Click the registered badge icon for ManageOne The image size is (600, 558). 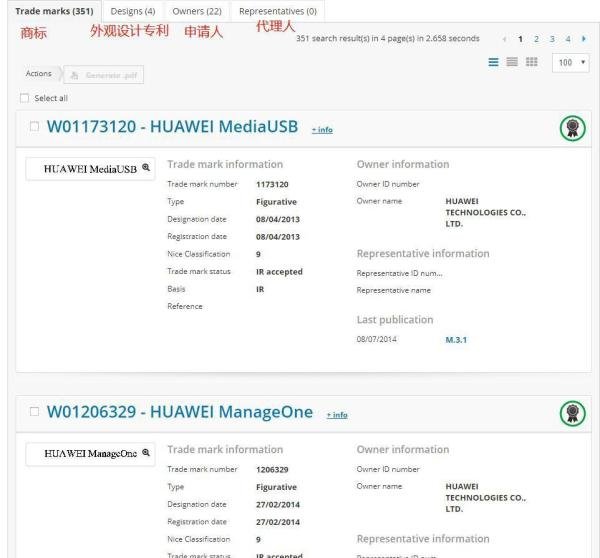(x=572, y=413)
